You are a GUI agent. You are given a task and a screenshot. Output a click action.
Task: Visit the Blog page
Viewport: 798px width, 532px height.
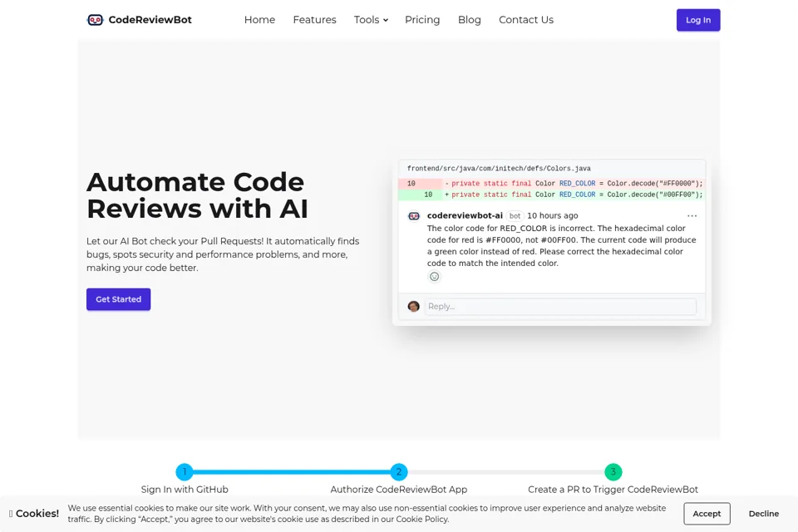pyautogui.click(x=469, y=20)
